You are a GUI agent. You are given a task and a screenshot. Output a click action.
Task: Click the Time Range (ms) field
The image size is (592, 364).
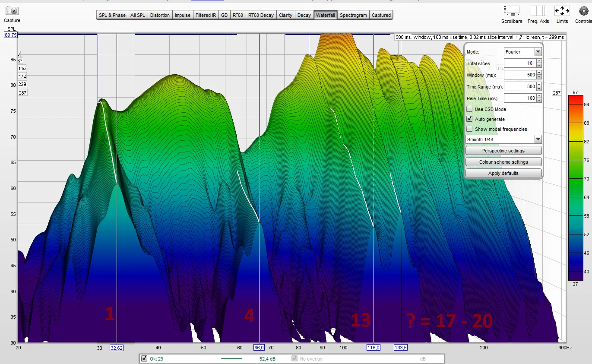[520, 87]
